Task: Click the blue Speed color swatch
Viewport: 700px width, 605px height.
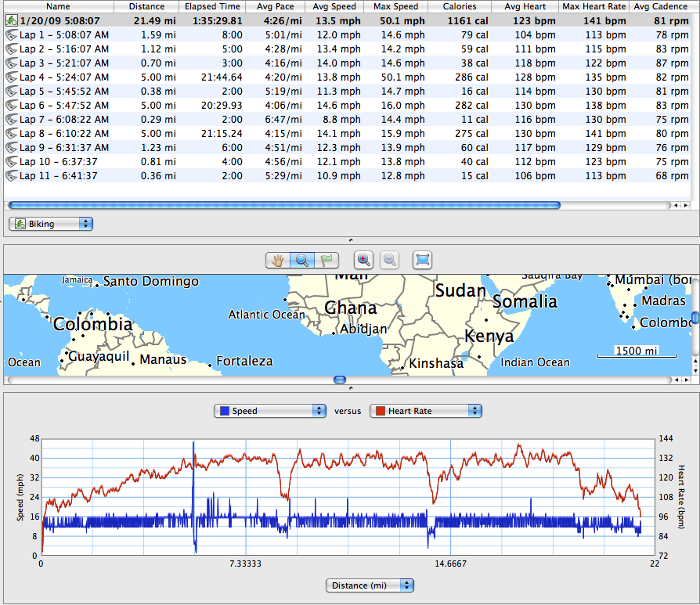Action: [225, 411]
